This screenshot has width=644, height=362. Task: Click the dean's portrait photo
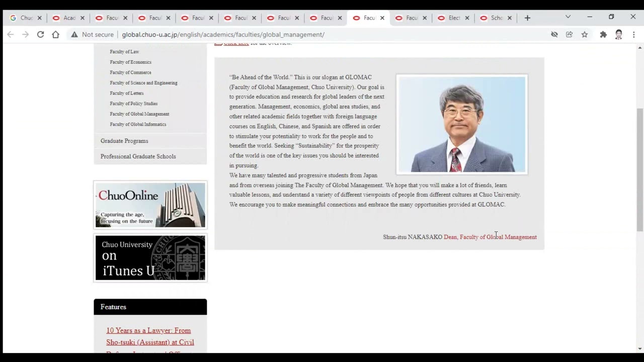(x=462, y=124)
